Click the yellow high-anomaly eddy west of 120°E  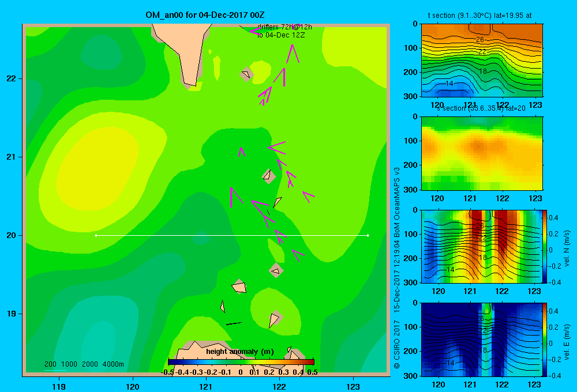98,167
